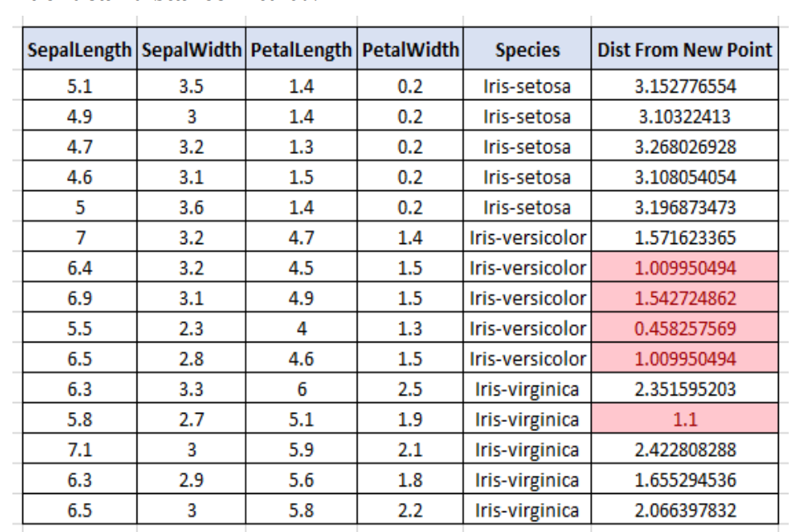Screen dimensions: 797x532
Task: Select the Dist From New Point header
Action: 684,50
